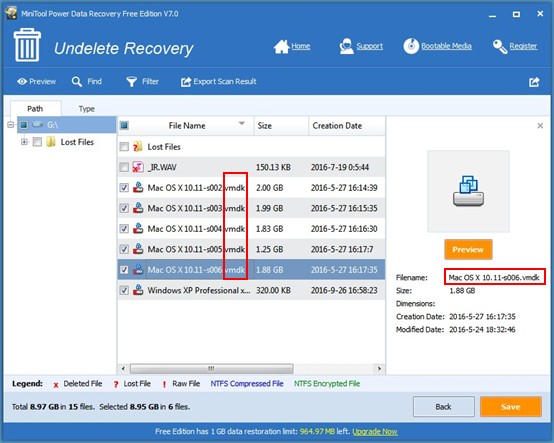Click the Find magnifier icon
This screenshot has width=554, height=443.
pos(76,82)
